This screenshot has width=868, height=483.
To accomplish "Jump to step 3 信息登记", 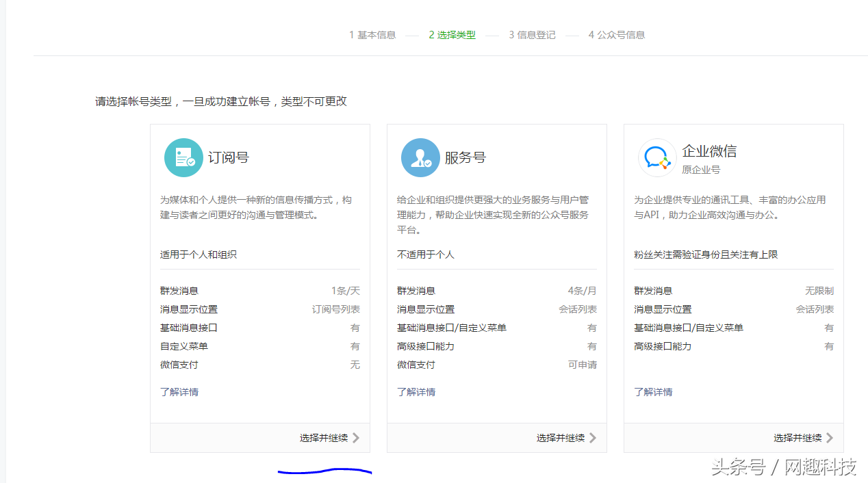I will point(532,35).
